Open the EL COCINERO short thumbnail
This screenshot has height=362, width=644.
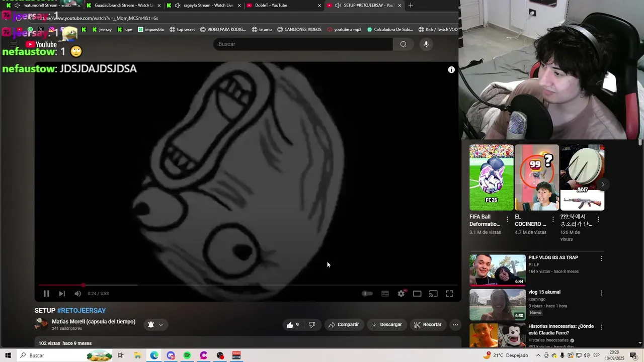pyautogui.click(x=537, y=177)
